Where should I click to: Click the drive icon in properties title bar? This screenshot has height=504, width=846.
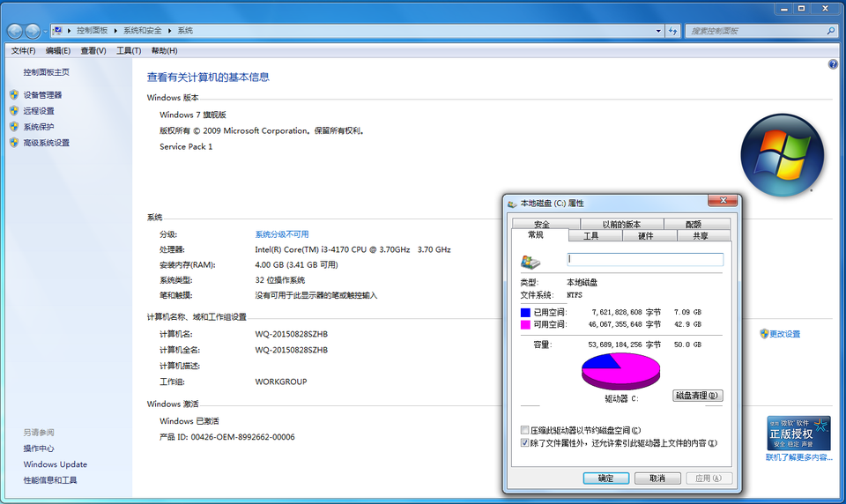point(512,204)
